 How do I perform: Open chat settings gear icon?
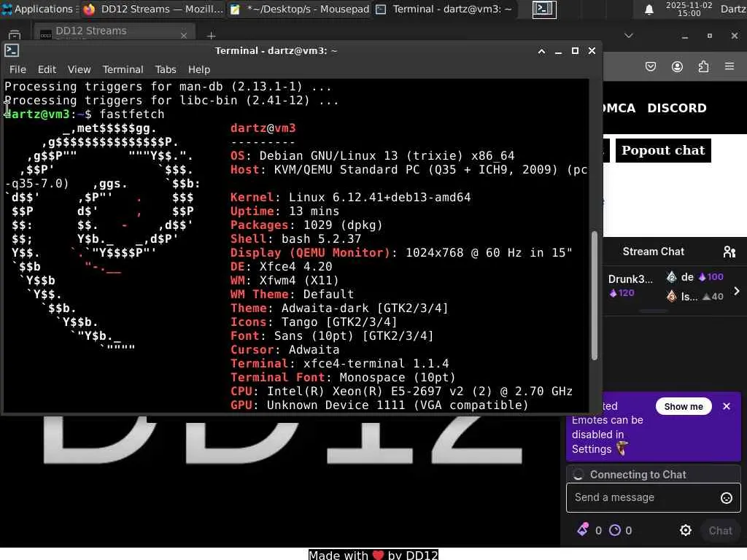point(685,530)
